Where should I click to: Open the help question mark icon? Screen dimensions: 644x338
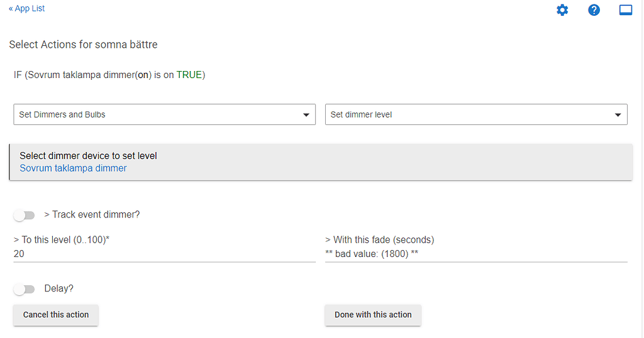(x=594, y=10)
